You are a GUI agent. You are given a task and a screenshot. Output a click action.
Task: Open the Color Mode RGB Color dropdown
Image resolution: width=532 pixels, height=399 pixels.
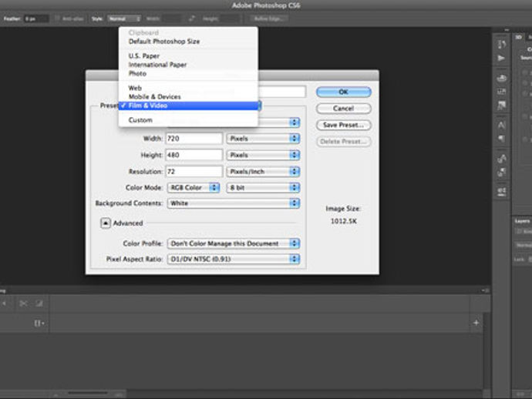[x=194, y=187]
